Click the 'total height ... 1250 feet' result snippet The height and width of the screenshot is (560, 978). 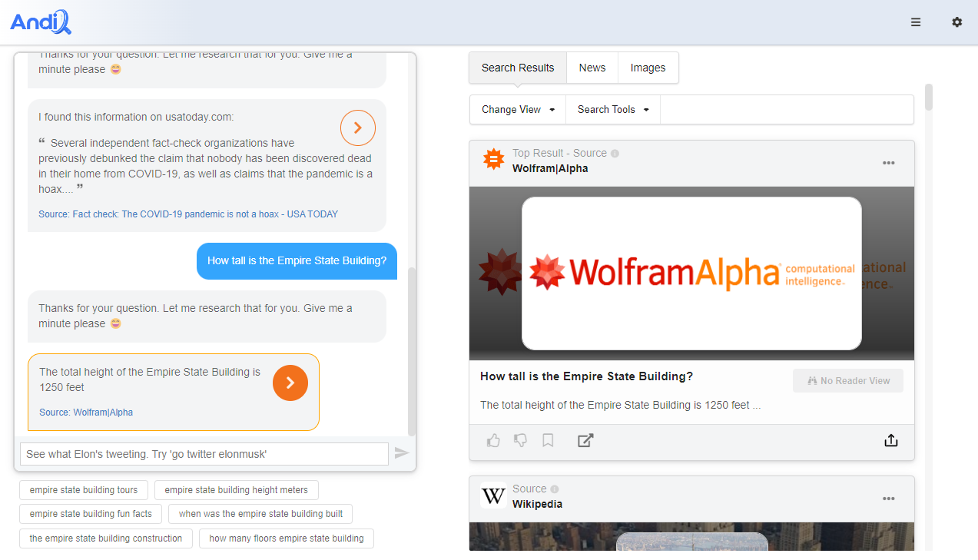[620, 405]
